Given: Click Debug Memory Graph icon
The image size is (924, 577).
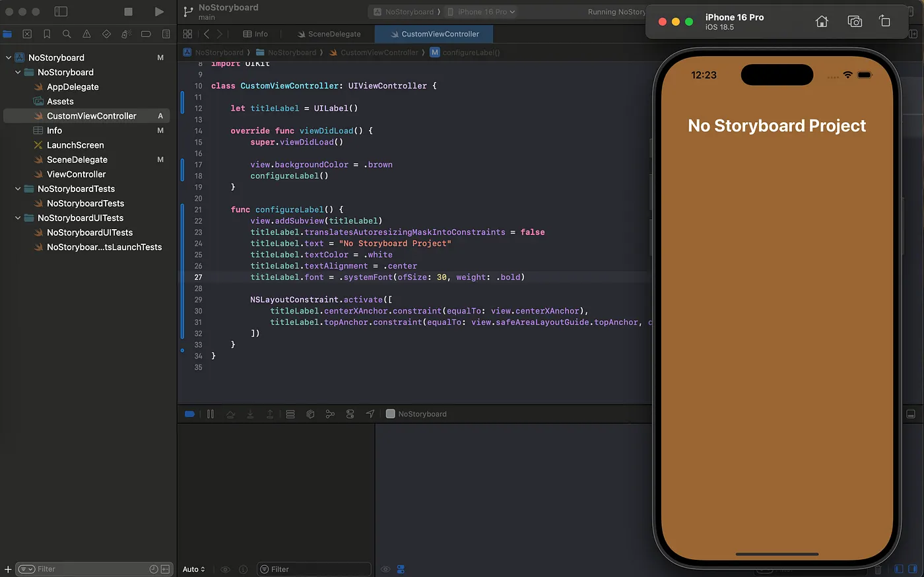Looking at the screenshot, I should [x=330, y=414].
